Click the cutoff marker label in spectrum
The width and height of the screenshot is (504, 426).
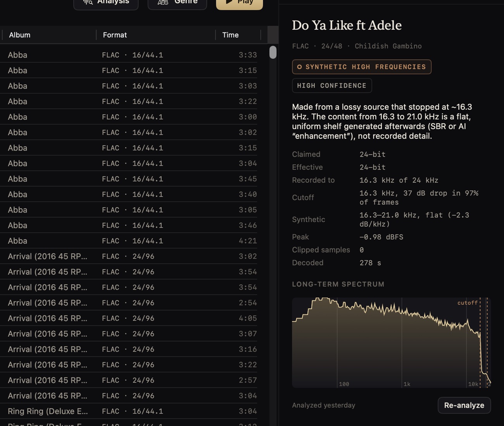pos(468,303)
